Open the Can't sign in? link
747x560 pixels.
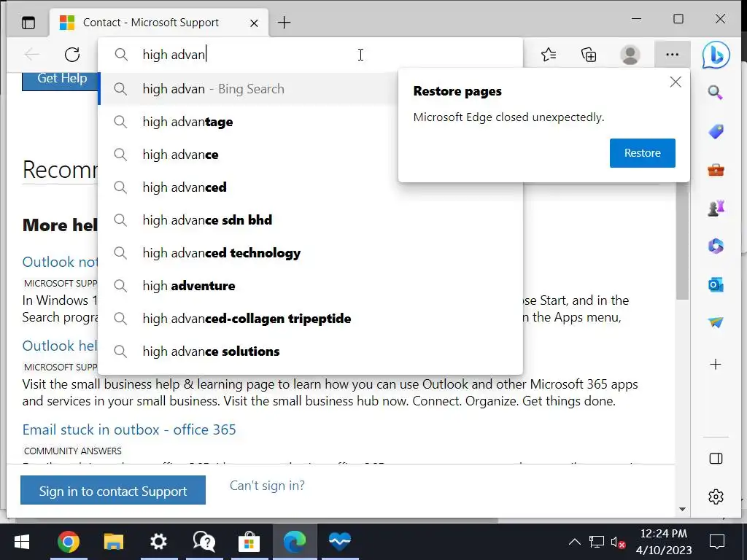tap(267, 486)
